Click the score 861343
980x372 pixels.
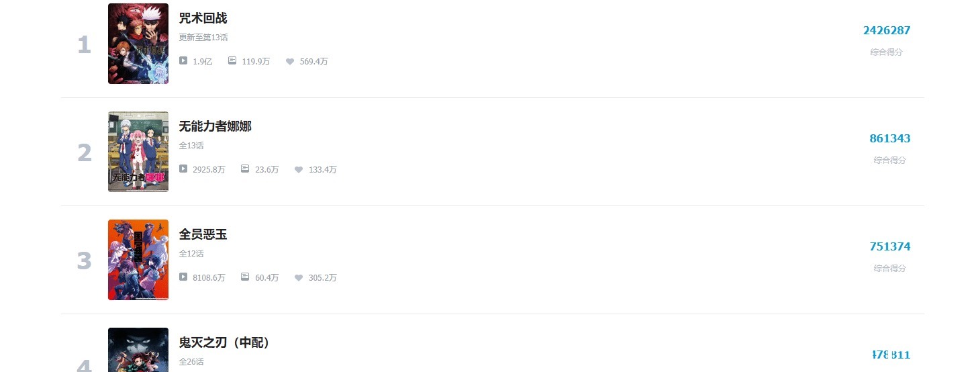pos(890,138)
